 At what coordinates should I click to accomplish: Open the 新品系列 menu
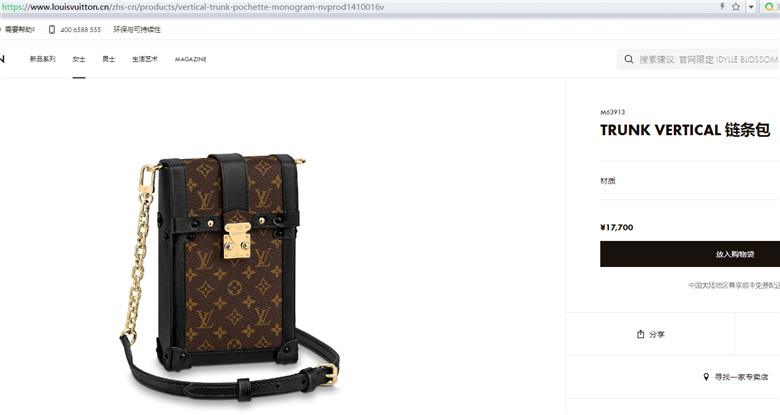pos(42,59)
